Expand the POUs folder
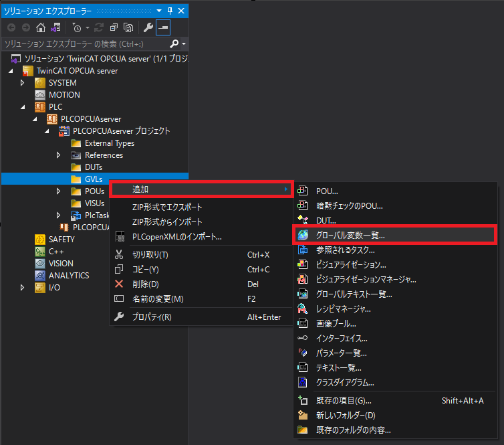504x445 pixels. click(x=58, y=191)
